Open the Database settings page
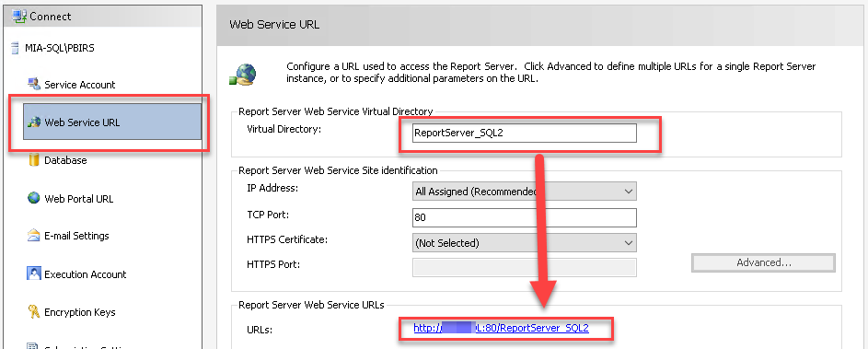 tap(65, 160)
